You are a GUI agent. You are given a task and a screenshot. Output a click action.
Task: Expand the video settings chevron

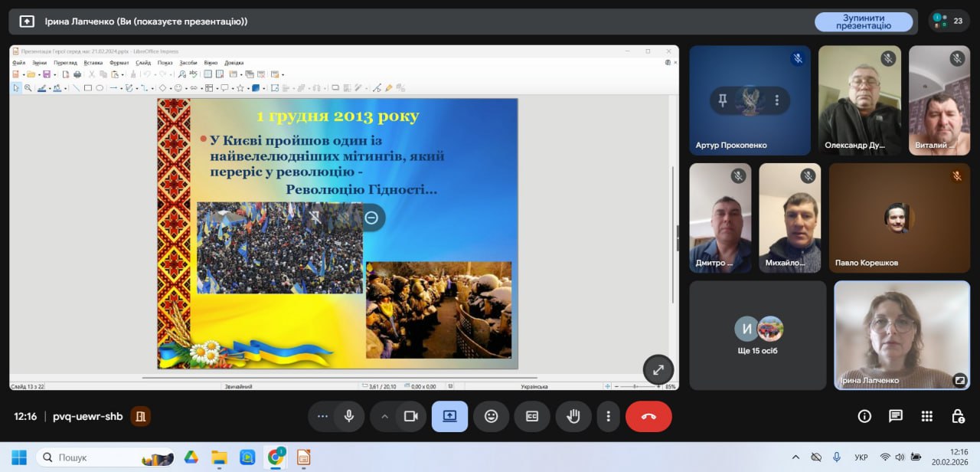[x=384, y=416]
